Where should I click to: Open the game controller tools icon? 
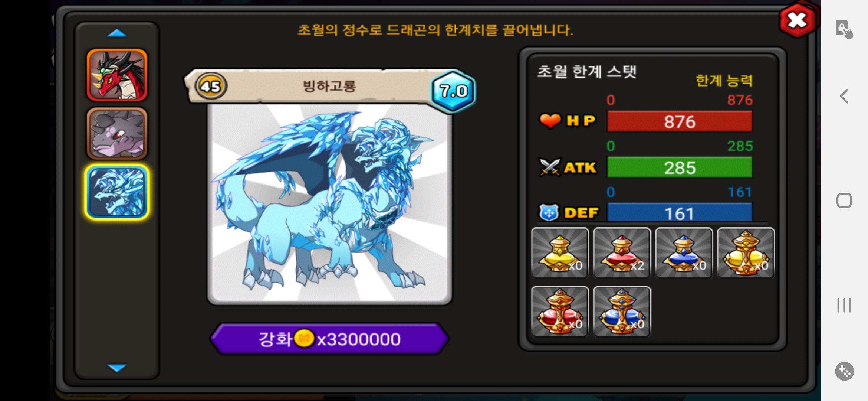click(x=844, y=371)
